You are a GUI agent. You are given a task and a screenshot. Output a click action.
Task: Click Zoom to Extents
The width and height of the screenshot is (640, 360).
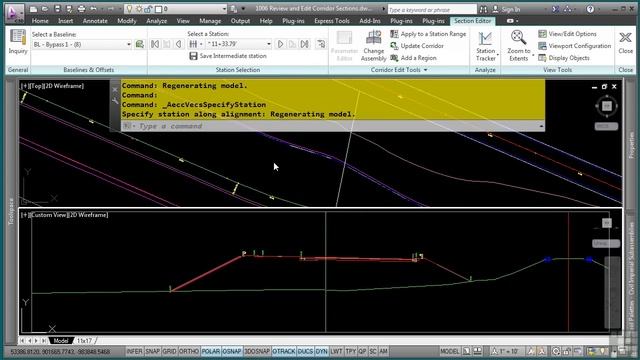[518, 46]
